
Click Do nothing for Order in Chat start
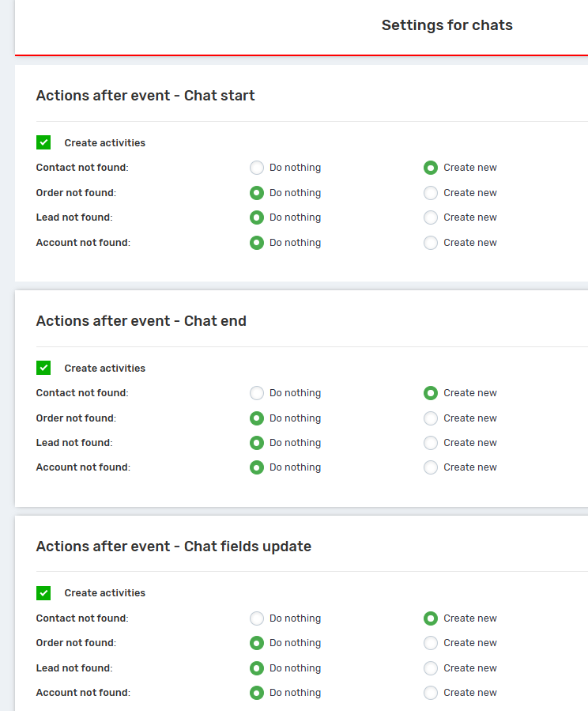point(257,193)
